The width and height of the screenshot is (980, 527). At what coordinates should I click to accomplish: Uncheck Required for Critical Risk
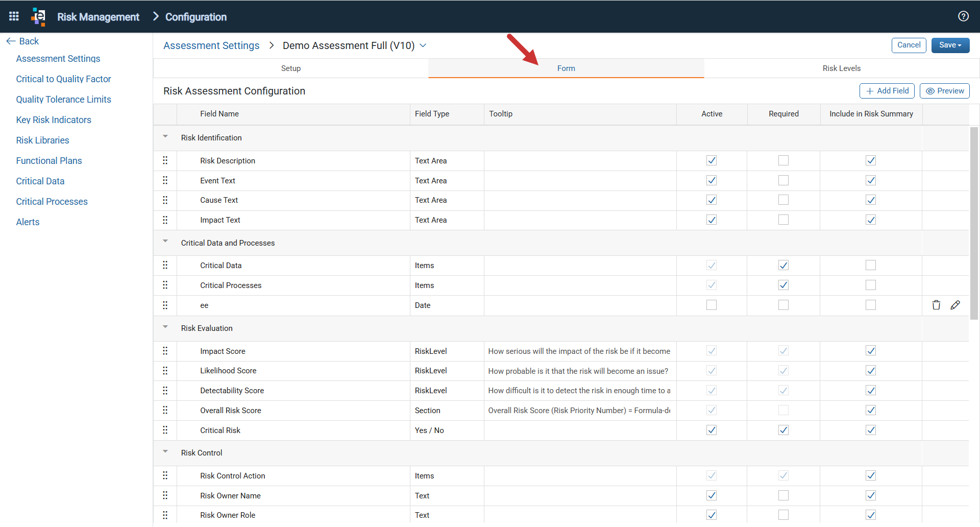pos(783,430)
